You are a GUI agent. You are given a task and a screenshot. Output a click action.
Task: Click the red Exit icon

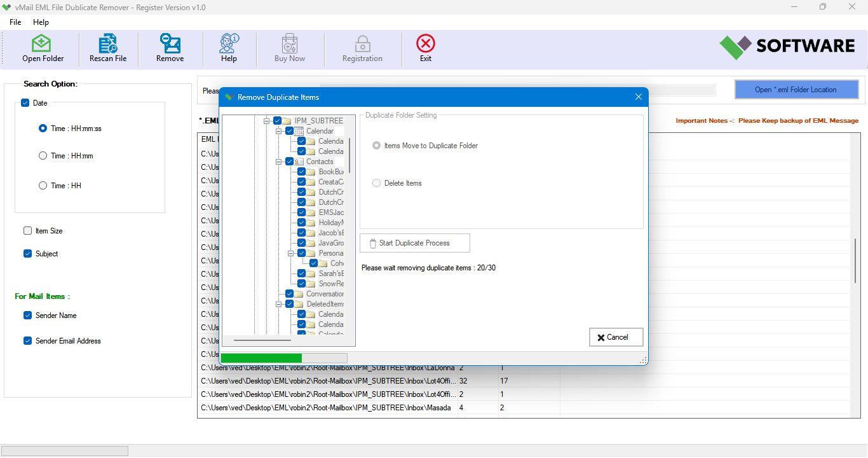coord(426,43)
